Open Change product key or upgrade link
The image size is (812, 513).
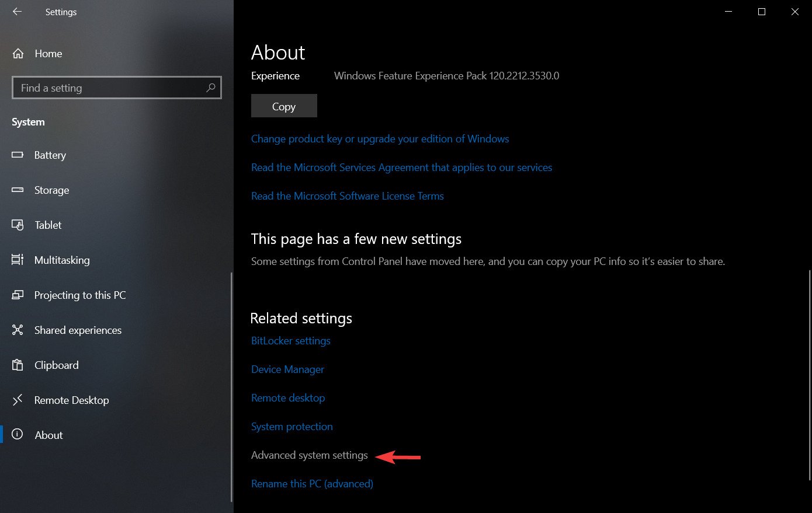click(380, 139)
